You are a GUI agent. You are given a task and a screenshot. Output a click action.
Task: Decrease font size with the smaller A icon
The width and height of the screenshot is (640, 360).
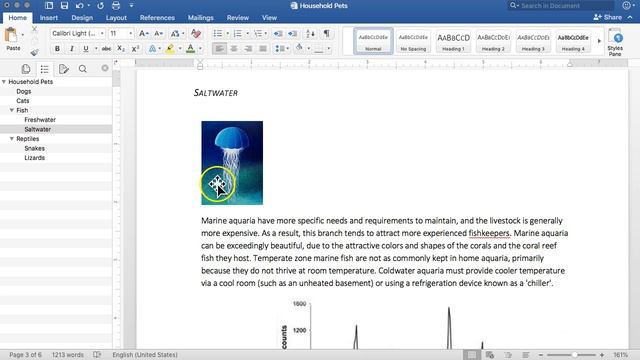coord(158,33)
